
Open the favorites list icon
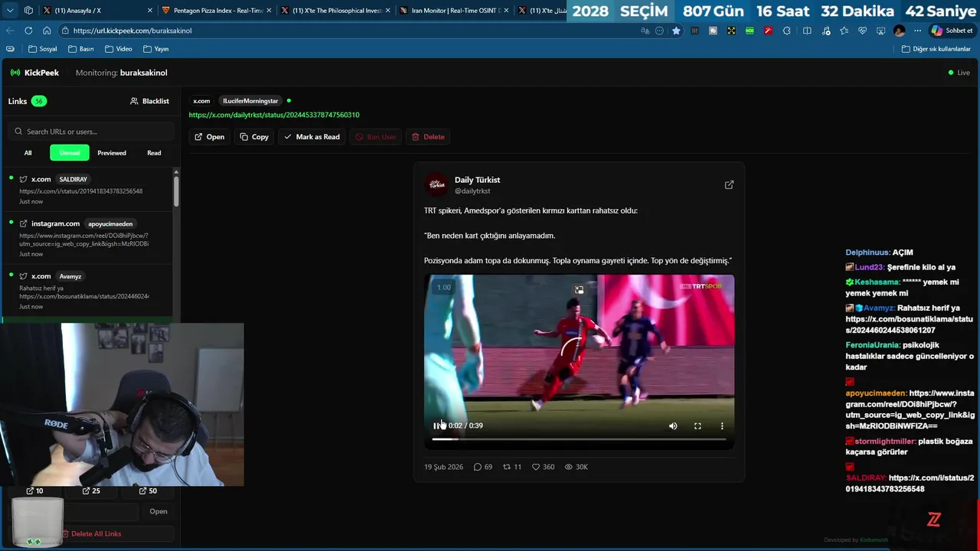[844, 31]
